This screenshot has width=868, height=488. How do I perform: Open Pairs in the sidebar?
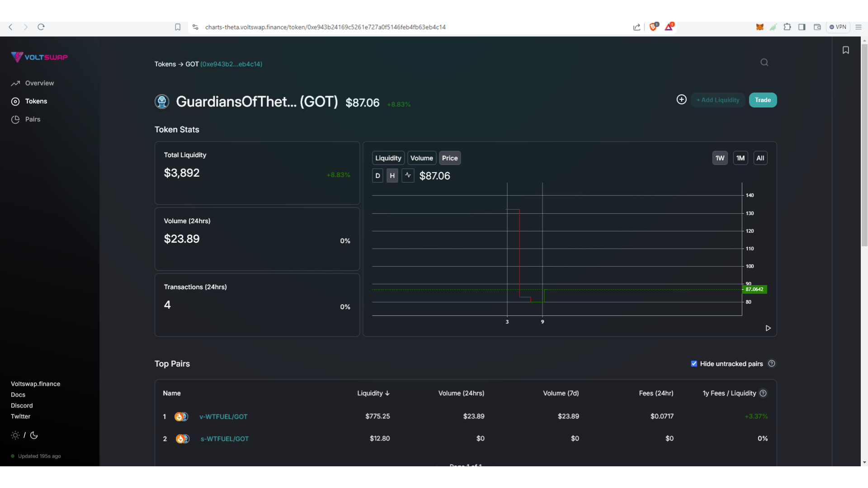tap(33, 119)
